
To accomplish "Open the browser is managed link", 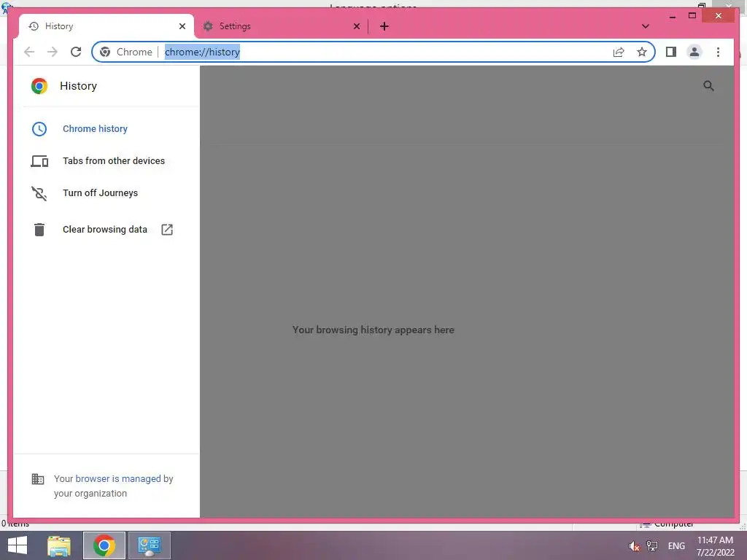I will [117, 478].
